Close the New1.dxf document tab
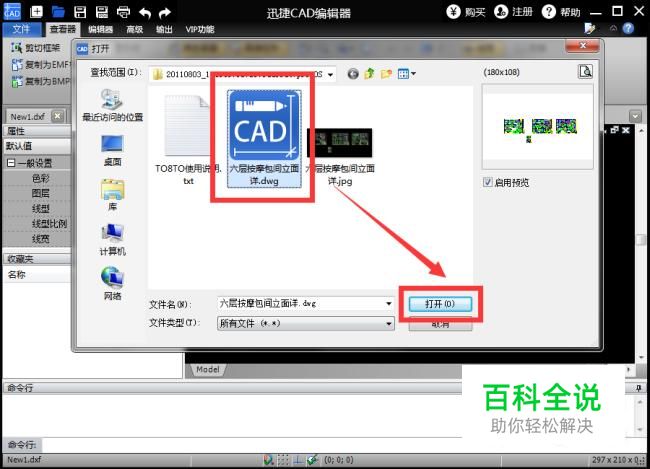650x469 pixels. (57, 116)
